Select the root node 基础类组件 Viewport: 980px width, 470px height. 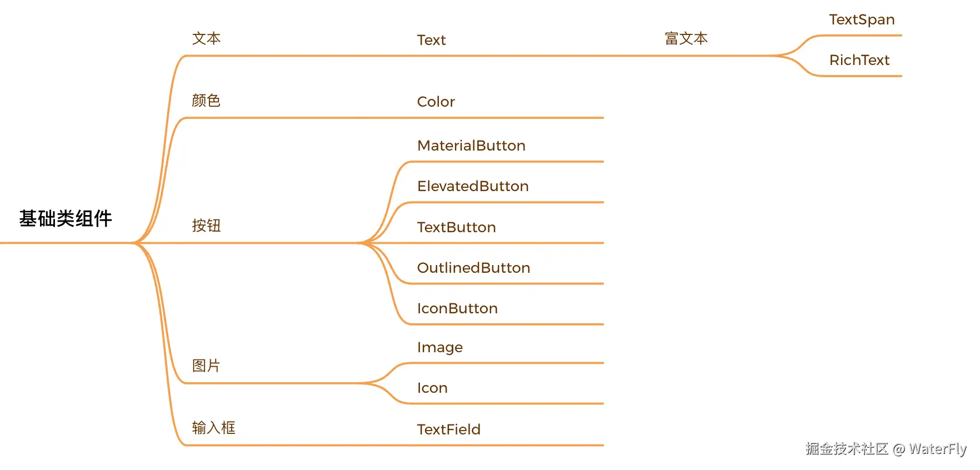66,219
